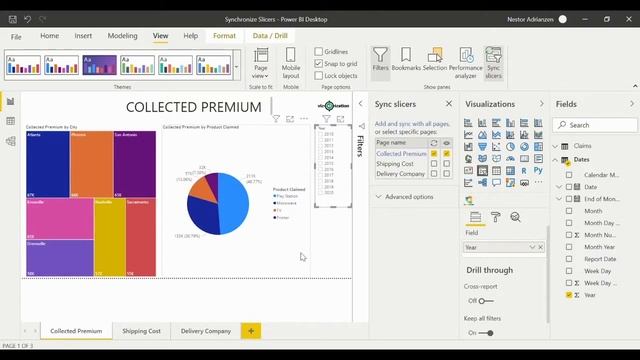Remove the Year field with X
The height and width of the screenshot is (360, 640).
[x=540, y=247]
